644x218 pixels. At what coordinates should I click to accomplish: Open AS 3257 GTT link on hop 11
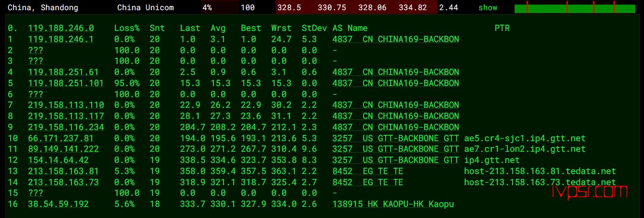[x=395, y=149]
